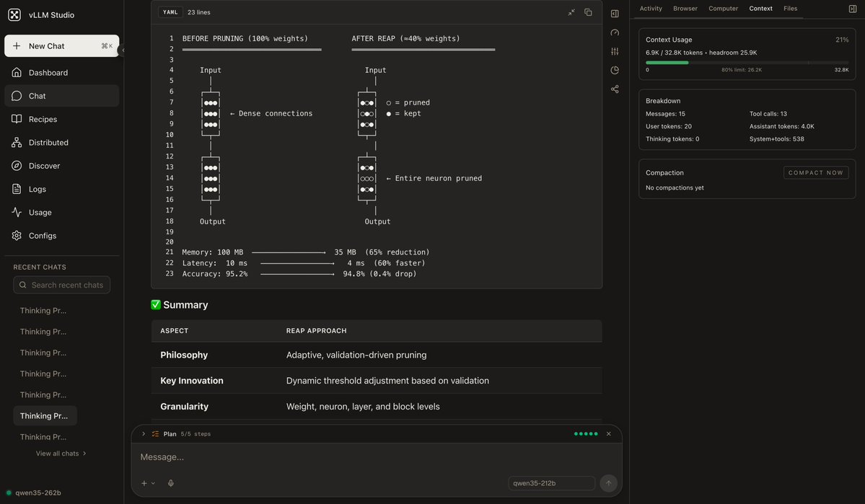Click the Granularity table row label
The width and height of the screenshot is (865, 504).
(x=184, y=407)
